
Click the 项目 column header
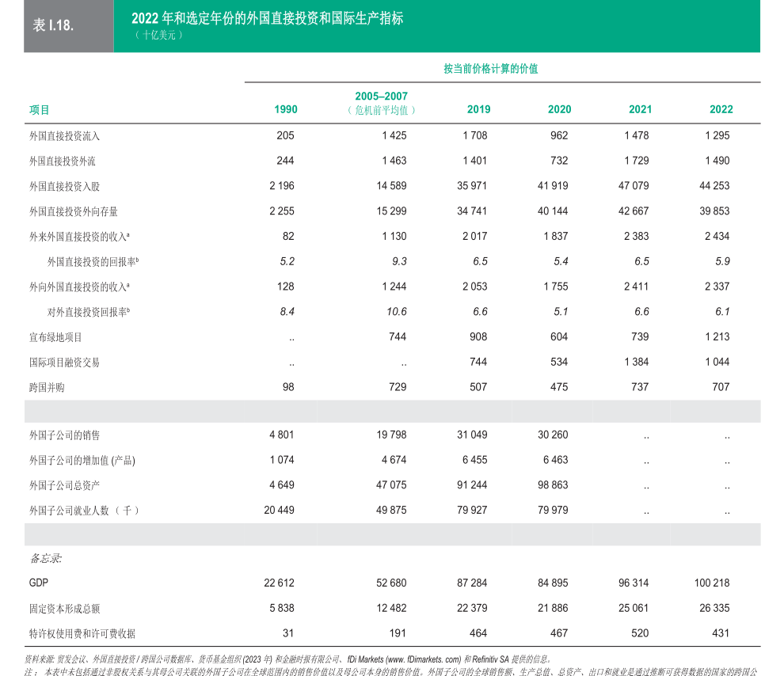pos(40,110)
